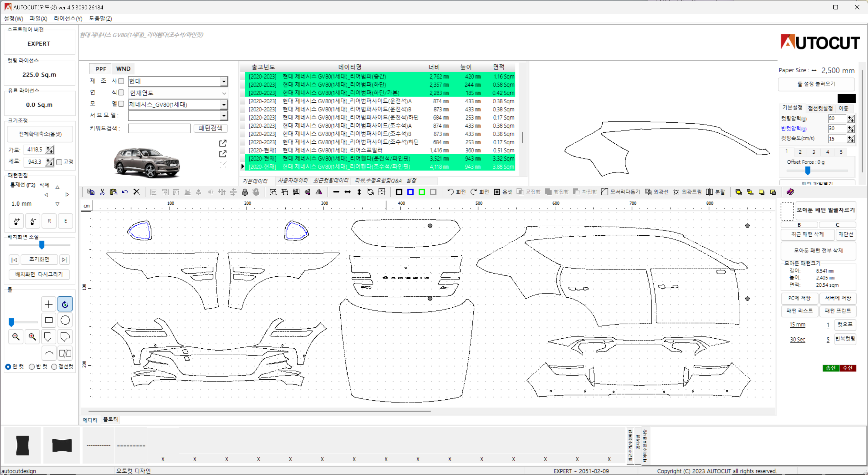Click the 가로 width stepper
This screenshot has width=868, height=475.
(49, 150)
